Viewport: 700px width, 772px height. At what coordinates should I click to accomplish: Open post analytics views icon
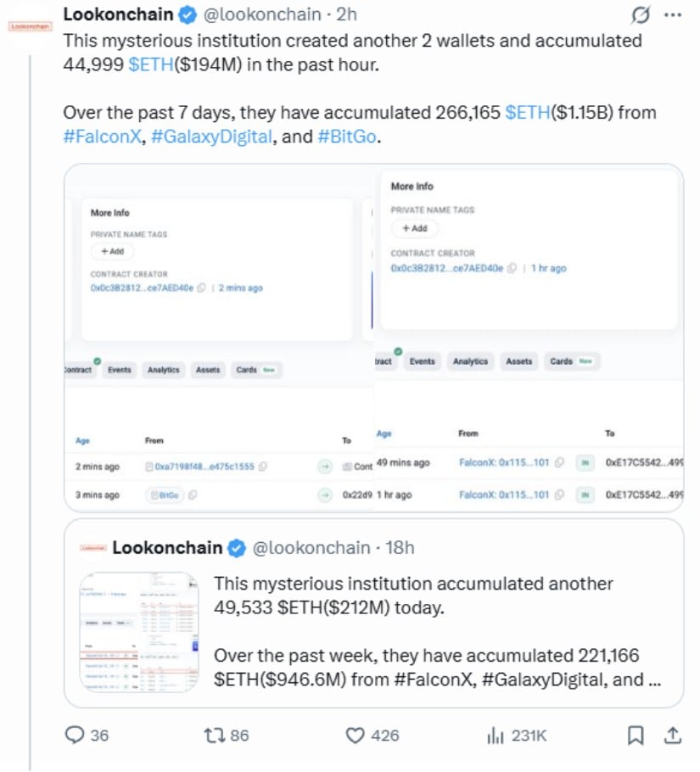coord(496,736)
